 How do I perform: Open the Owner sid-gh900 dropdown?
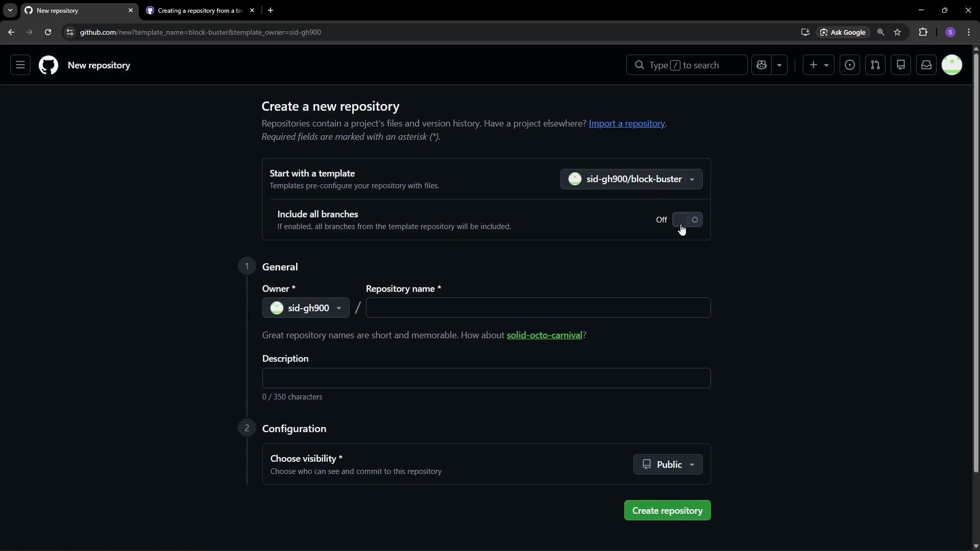(306, 308)
